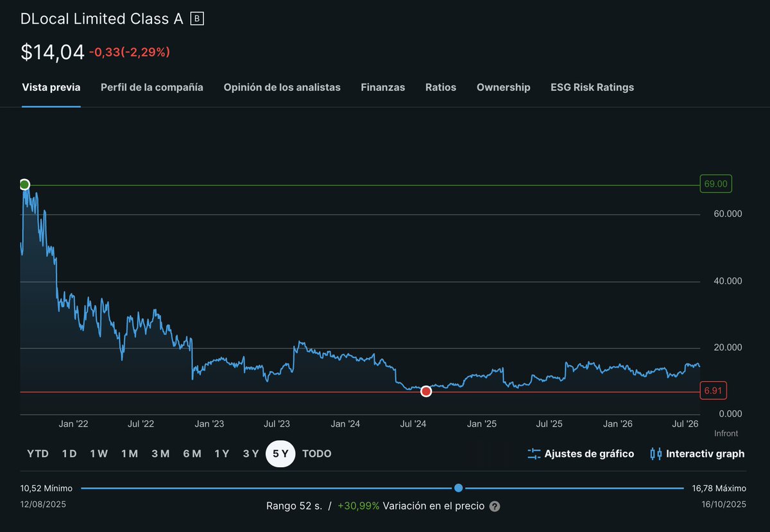Open Opinión de los analistas tab

282,87
